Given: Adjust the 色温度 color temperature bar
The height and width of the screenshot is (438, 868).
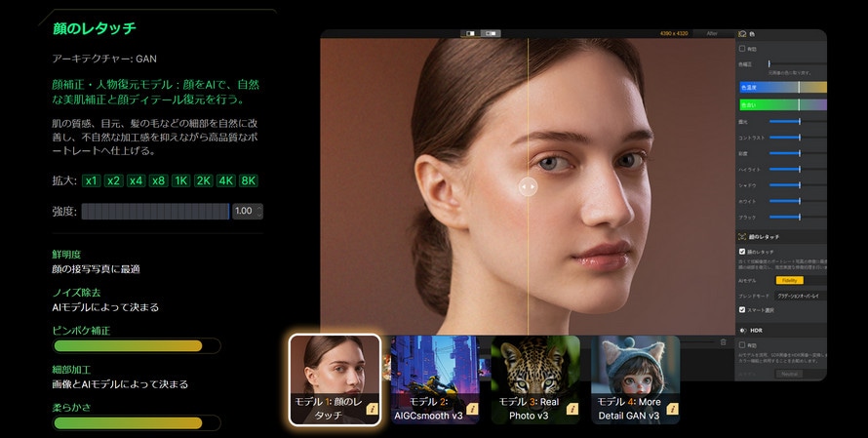Looking at the screenshot, I should click(783, 88).
